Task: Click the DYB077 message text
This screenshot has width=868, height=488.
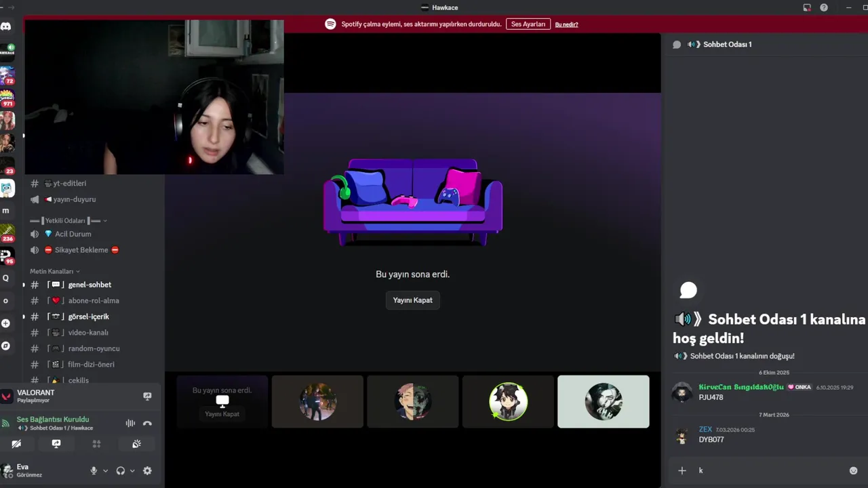Action: pyautogui.click(x=711, y=440)
